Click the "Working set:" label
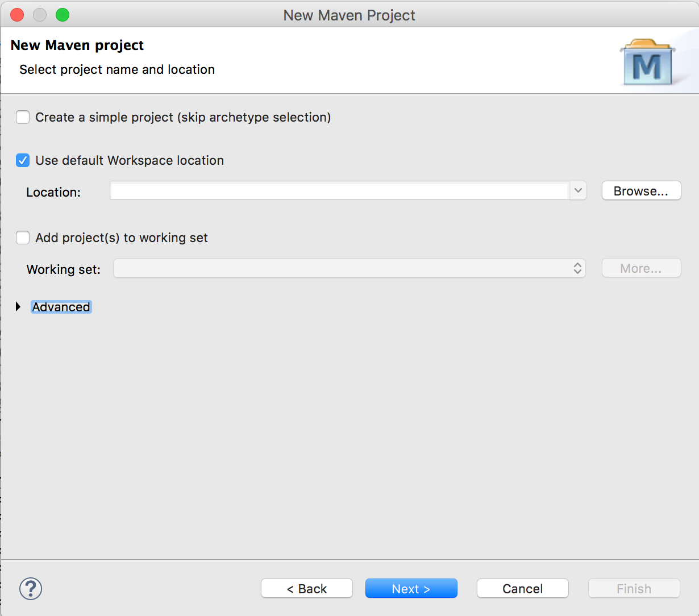 pyautogui.click(x=64, y=269)
